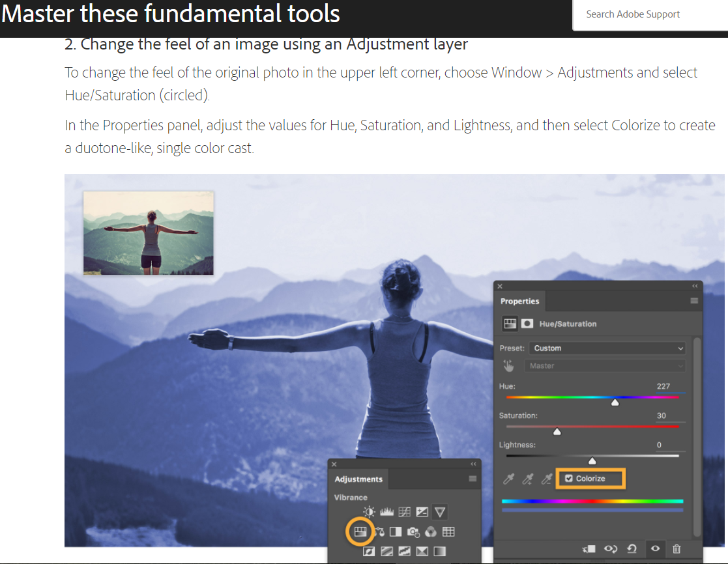Click the Properties panel vertical scrollbar
The height and width of the screenshot is (564, 728).
(x=697, y=438)
